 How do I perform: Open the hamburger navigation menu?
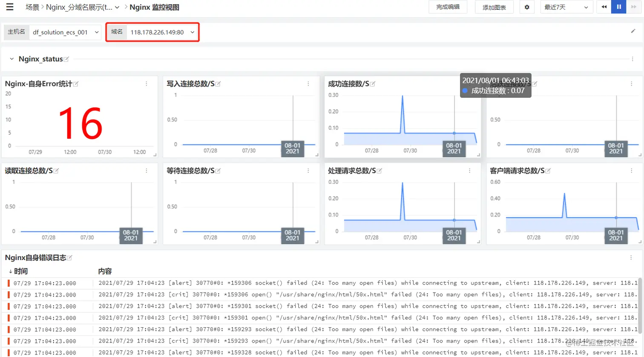9,7
